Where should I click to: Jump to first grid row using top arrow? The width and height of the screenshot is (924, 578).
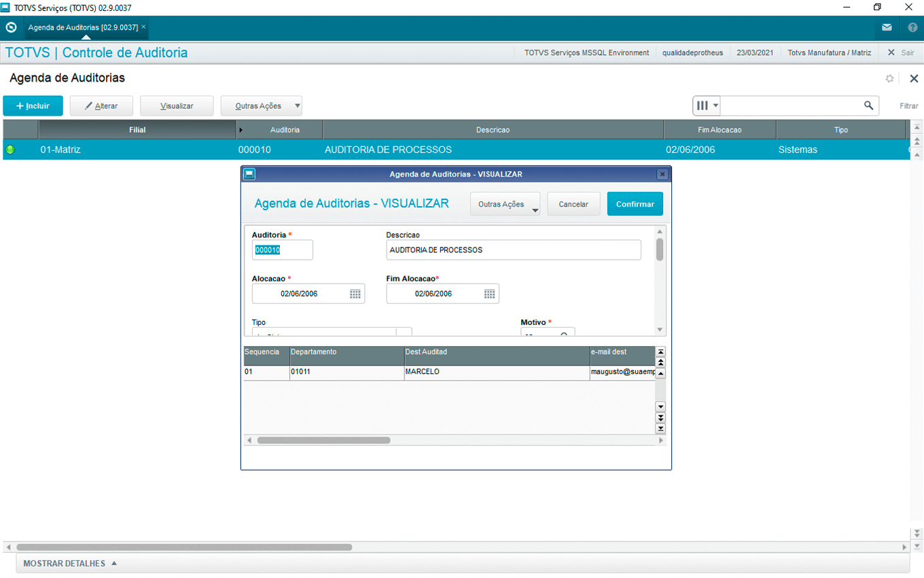click(660, 352)
